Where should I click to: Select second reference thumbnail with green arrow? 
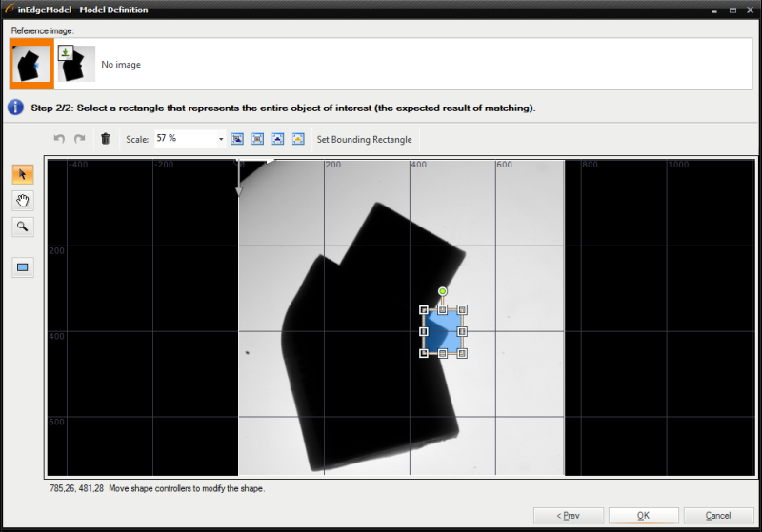tap(76, 64)
